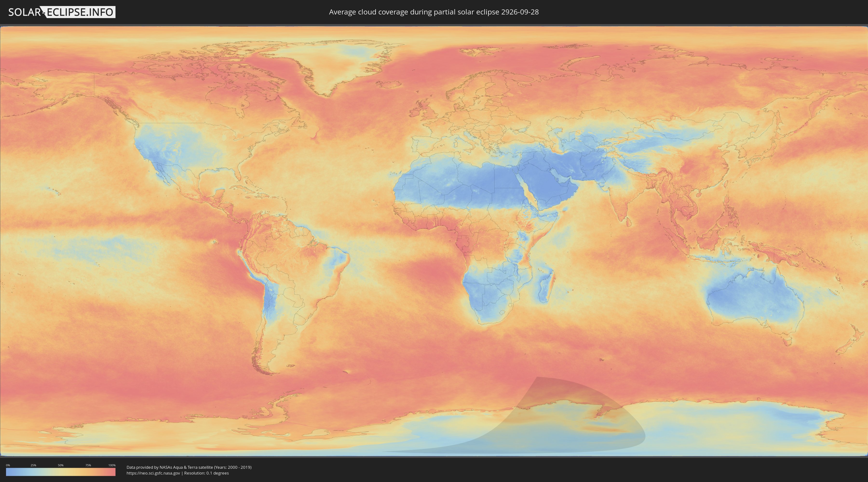Click the 75% legend label

88,465
